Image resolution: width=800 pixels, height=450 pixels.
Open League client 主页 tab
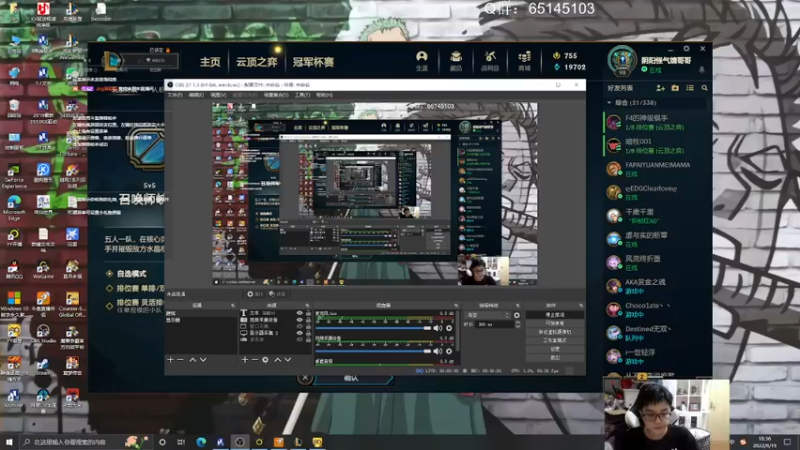coord(210,62)
